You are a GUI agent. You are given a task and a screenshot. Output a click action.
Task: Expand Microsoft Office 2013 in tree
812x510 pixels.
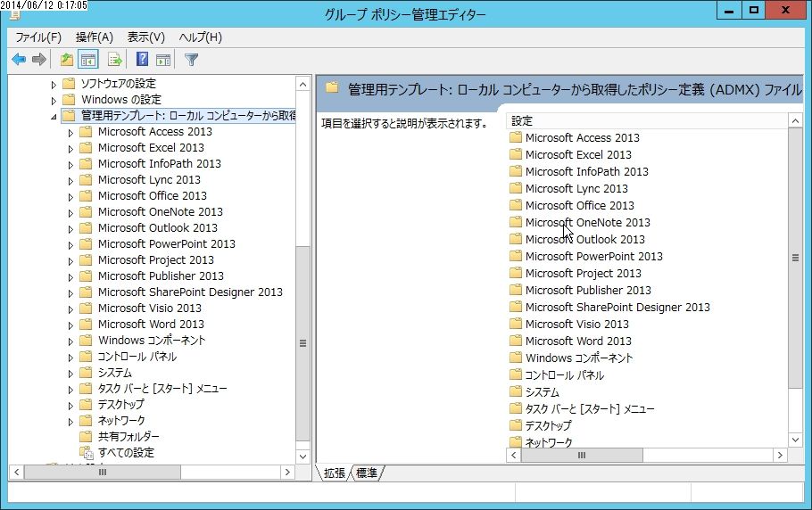[x=70, y=197]
